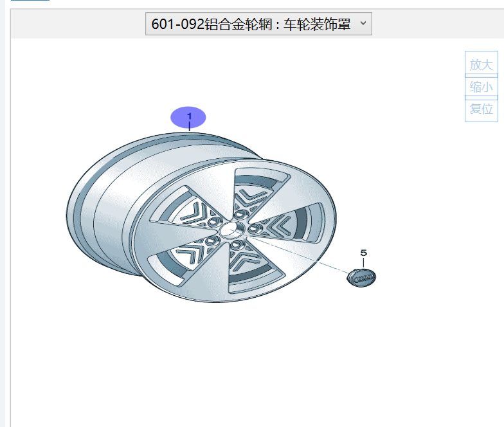Select the highlighted purple part callout 1
504x427 pixels.
coord(188,117)
